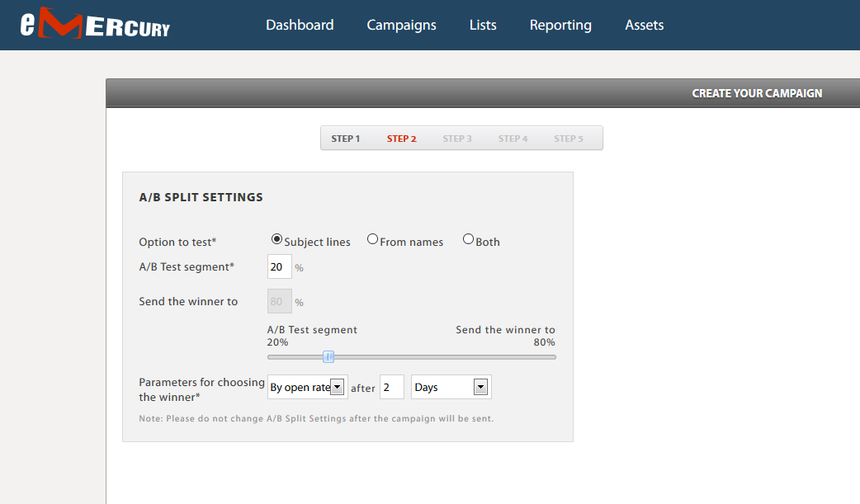
Task: Click the A/B Test segment percentage field
Action: pos(280,266)
